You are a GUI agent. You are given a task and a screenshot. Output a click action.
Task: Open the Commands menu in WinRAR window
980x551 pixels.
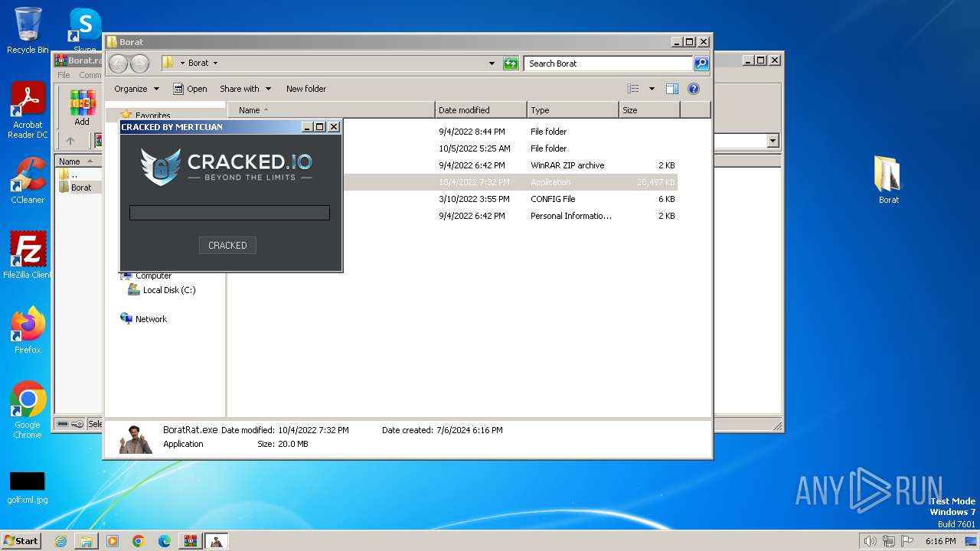90,75
